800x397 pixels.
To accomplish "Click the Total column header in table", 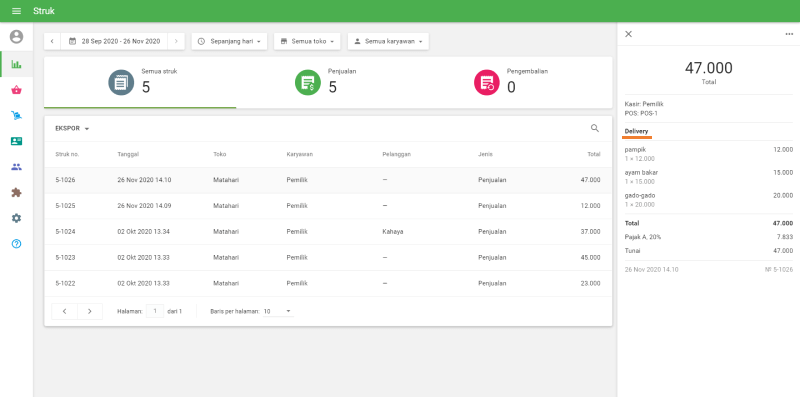I will click(593, 154).
